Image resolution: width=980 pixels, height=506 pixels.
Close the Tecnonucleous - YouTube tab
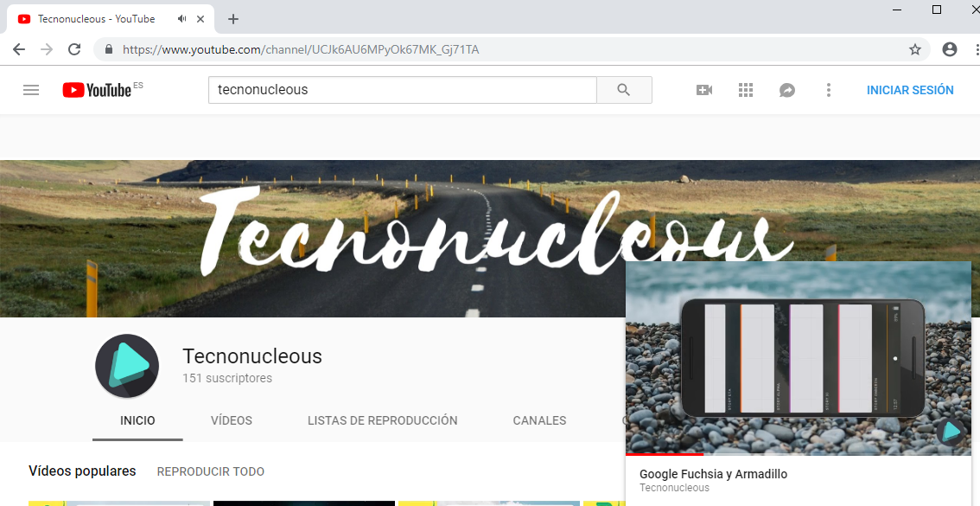click(200, 19)
